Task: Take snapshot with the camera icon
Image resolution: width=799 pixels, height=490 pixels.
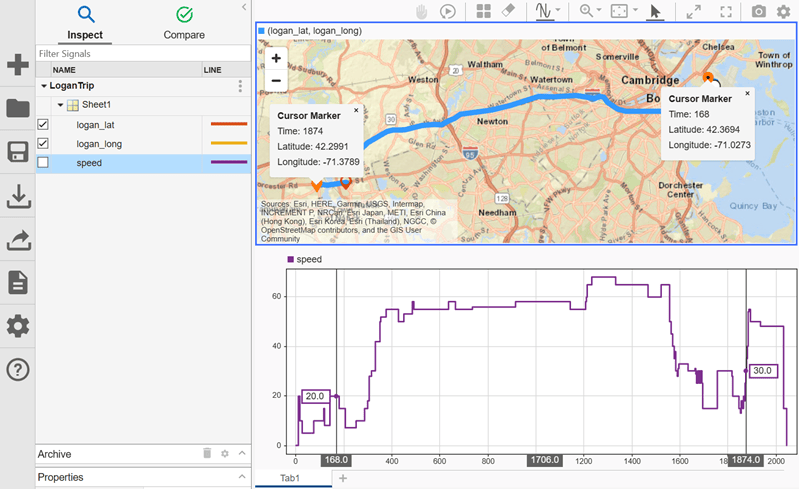Action: pos(758,11)
